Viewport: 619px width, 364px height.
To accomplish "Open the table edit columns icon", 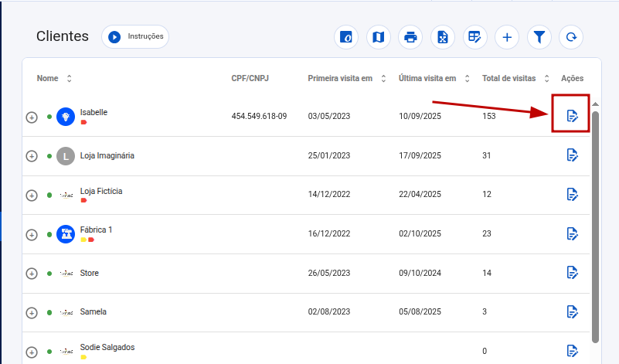I will (474, 36).
